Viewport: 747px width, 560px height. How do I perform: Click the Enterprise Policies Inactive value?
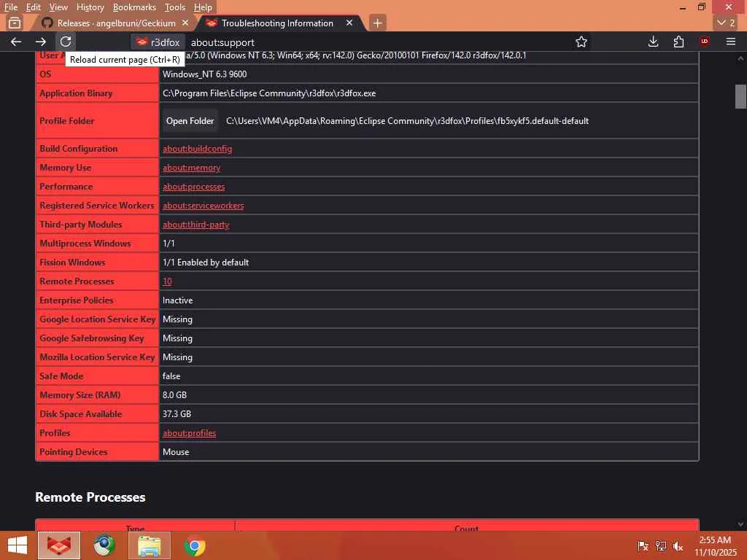coord(178,300)
